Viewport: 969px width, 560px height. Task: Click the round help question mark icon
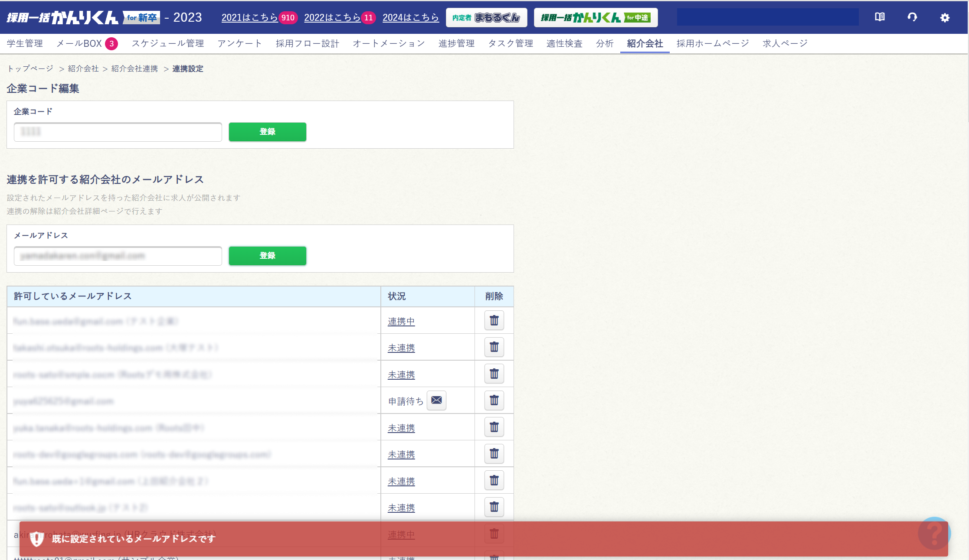[934, 533]
